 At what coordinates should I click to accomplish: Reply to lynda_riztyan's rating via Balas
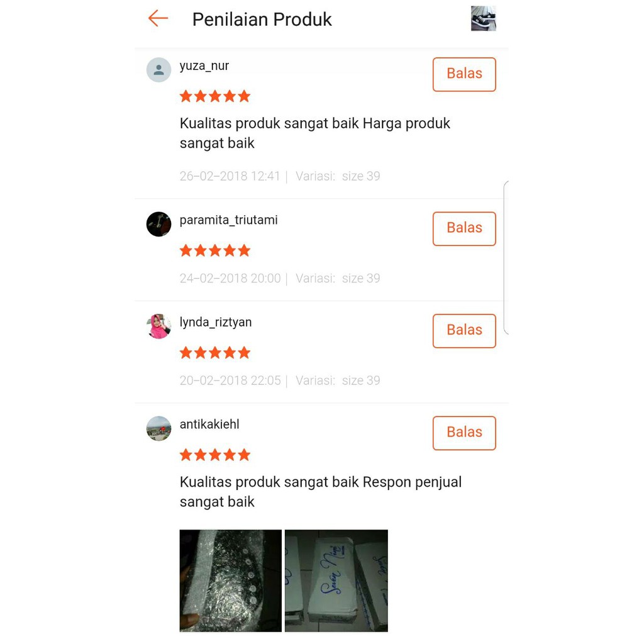click(464, 331)
